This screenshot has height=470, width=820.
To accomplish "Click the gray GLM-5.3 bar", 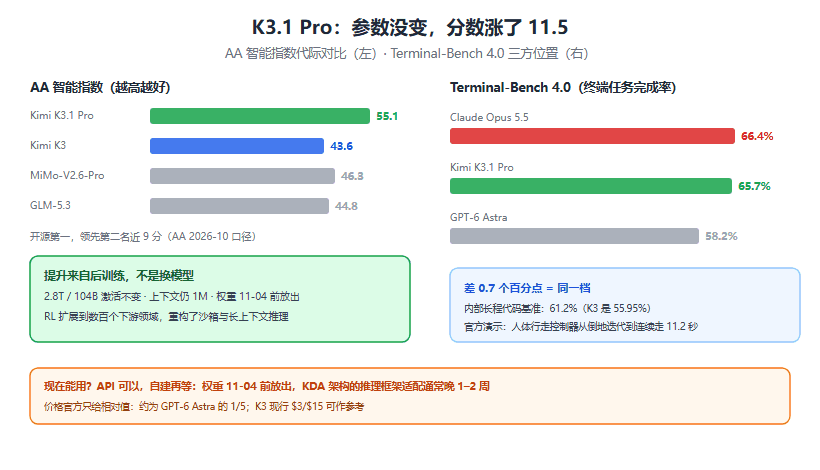I will [240, 206].
